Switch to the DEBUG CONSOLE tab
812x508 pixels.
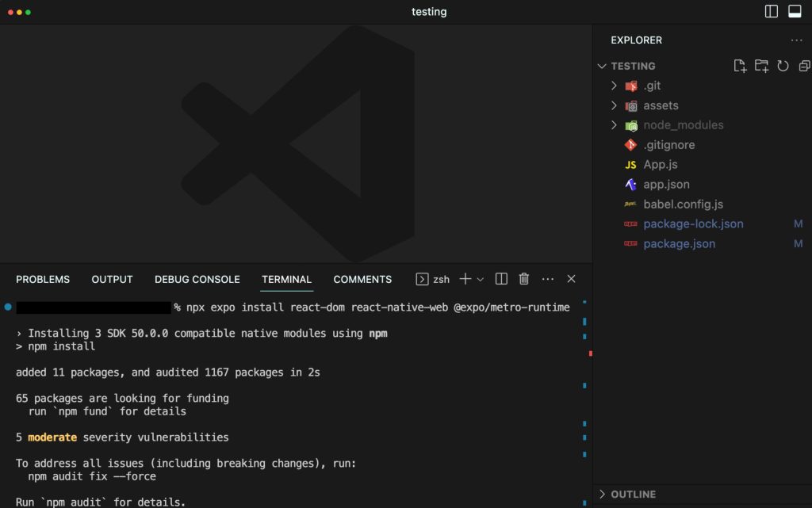coord(197,279)
